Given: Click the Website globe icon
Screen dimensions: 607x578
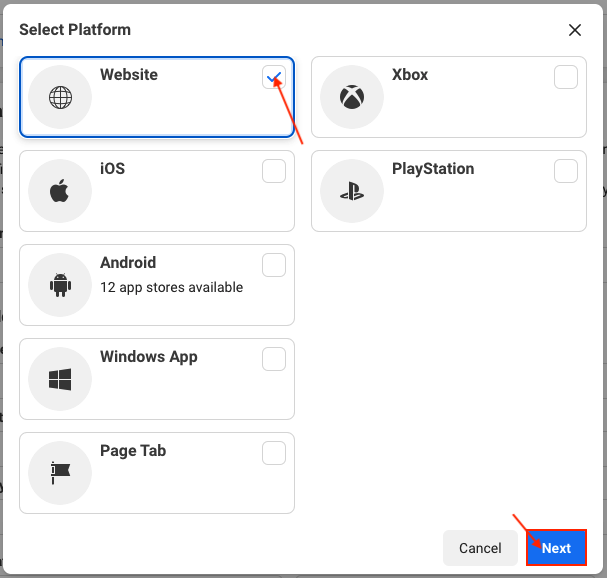Looking at the screenshot, I should click(60, 97).
